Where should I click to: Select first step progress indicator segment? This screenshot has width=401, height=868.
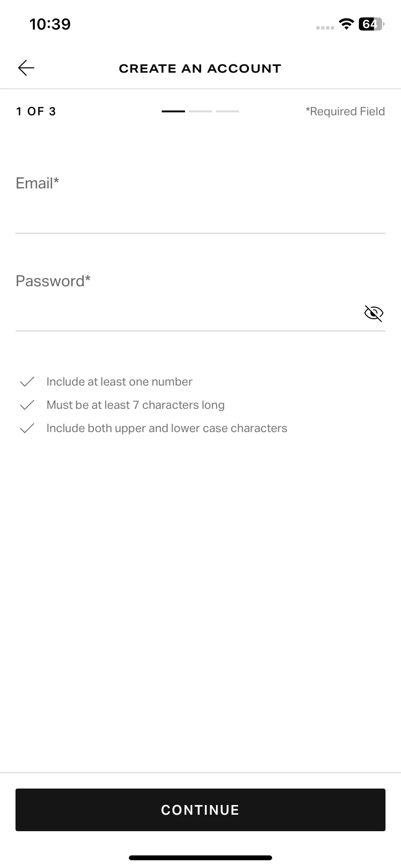pyautogui.click(x=173, y=111)
